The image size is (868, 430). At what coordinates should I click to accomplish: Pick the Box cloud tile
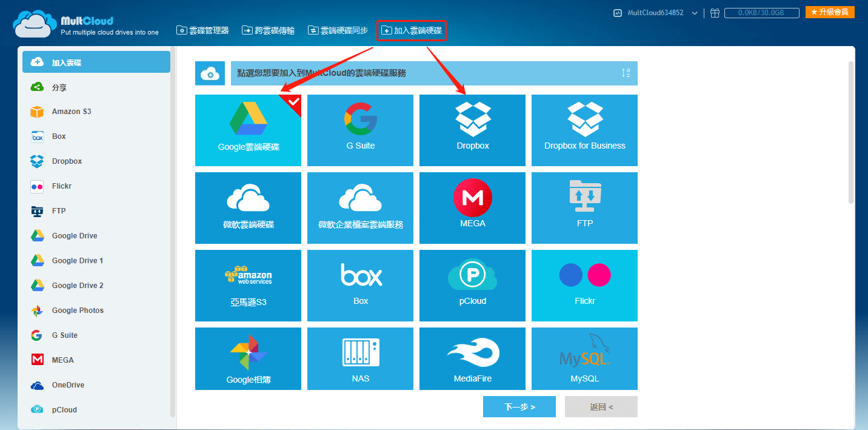coord(360,286)
